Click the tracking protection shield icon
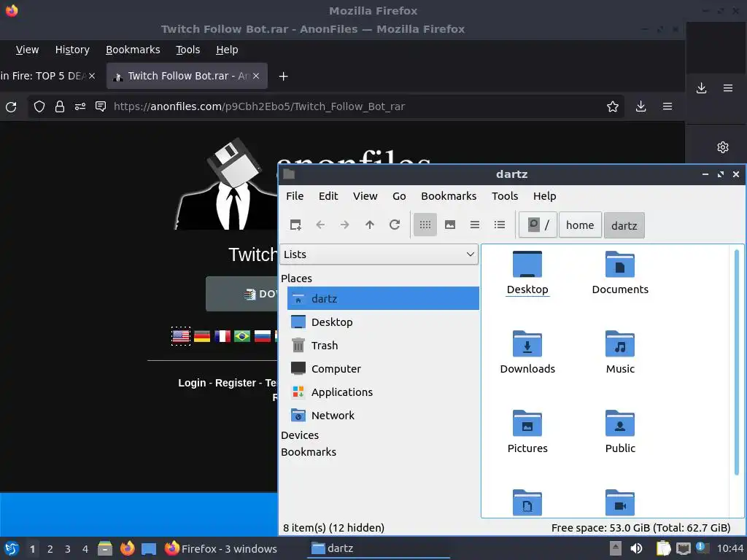Viewport: 747px width, 560px height. point(39,106)
